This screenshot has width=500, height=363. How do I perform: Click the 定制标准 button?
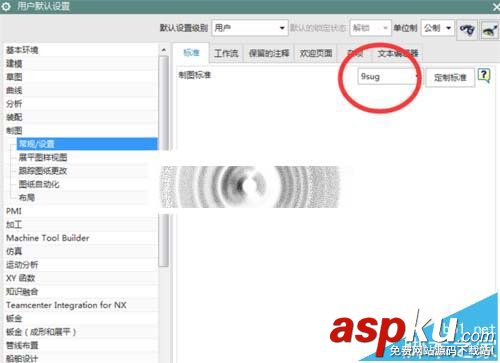(x=450, y=78)
